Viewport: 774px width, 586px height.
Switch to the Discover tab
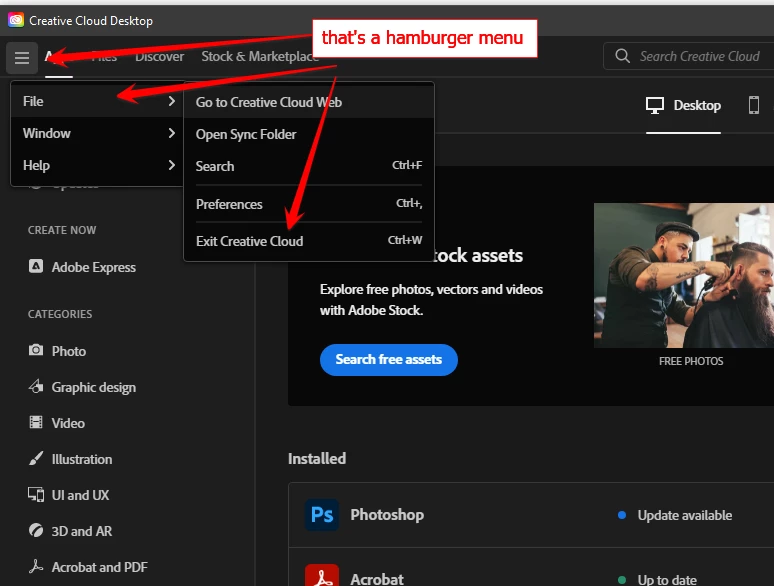coord(159,56)
